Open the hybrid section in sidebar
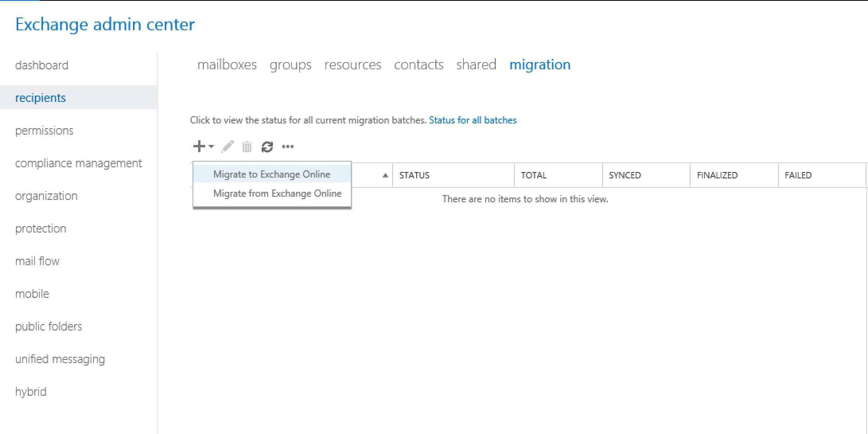This screenshot has height=434, width=868. [x=31, y=392]
